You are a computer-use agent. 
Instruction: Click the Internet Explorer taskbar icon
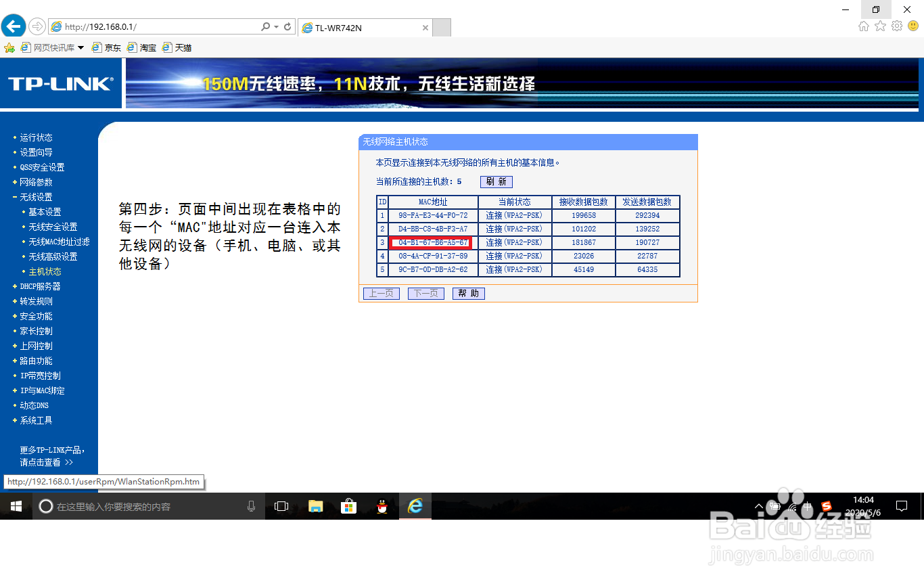coord(415,505)
